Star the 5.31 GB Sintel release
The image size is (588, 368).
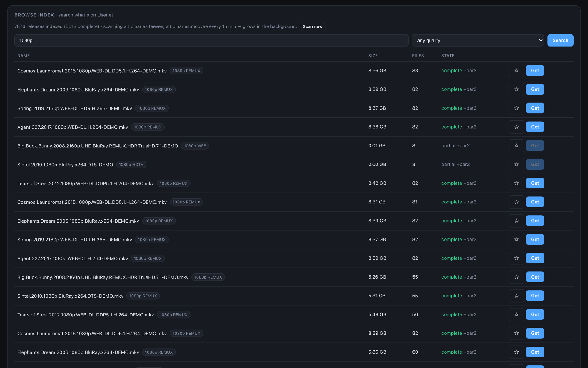point(516,296)
